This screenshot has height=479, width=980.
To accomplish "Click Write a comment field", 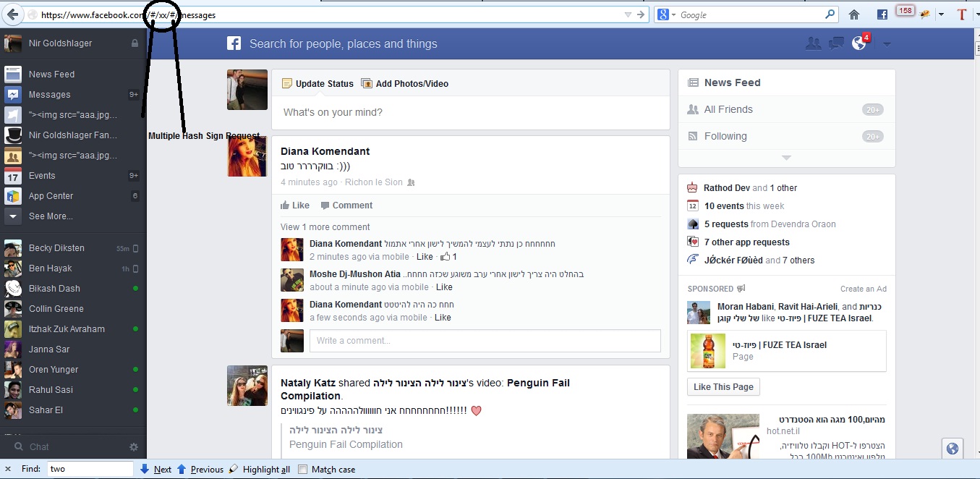I will (485, 341).
